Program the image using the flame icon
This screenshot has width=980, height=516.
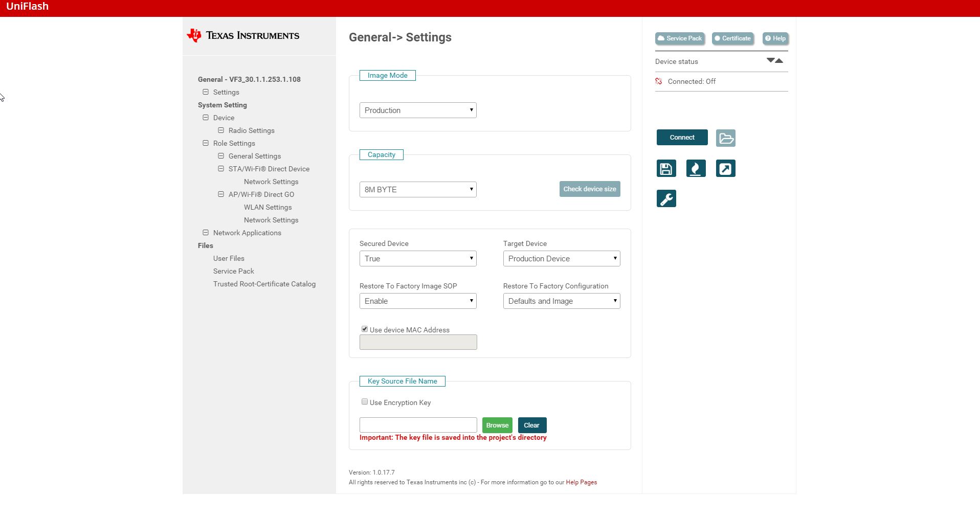tap(696, 169)
